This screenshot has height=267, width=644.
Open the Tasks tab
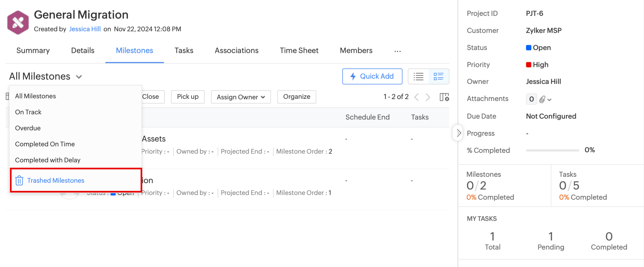(184, 50)
